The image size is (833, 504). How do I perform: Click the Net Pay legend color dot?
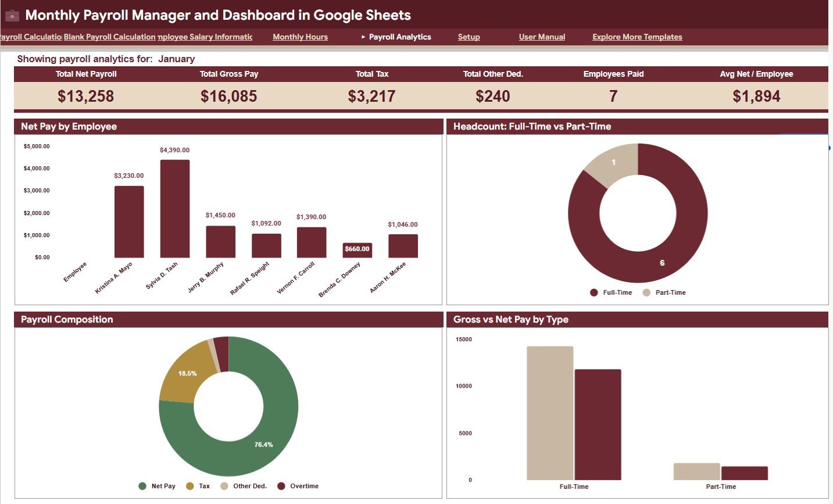tap(142, 486)
